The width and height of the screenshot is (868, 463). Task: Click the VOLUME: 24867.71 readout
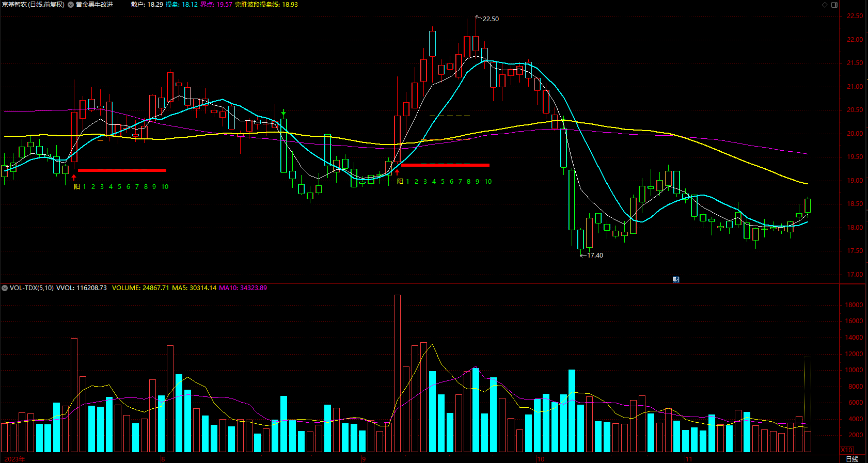[140, 288]
